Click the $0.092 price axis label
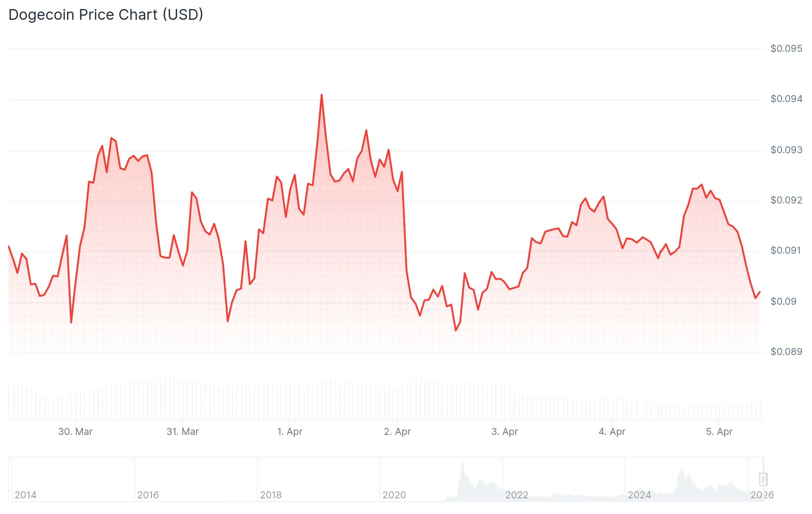The width and height of the screenshot is (812, 514). click(x=786, y=200)
